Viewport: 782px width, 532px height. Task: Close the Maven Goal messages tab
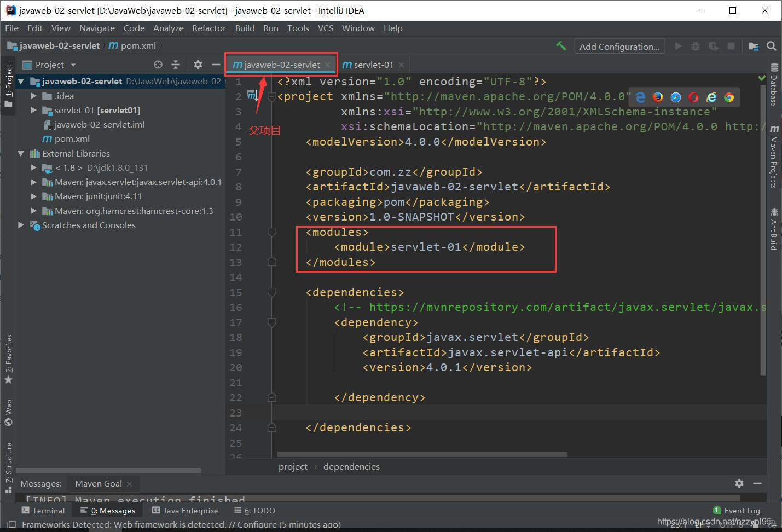click(x=130, y=484)
